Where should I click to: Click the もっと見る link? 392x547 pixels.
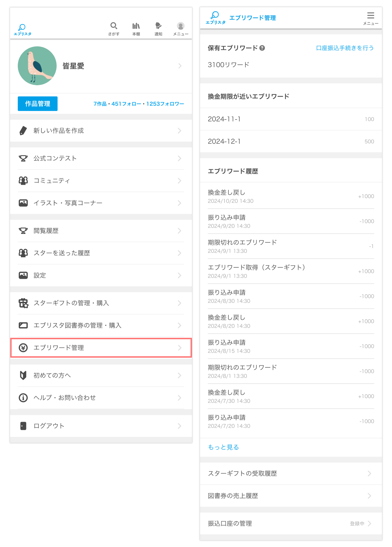click(223, 447)
